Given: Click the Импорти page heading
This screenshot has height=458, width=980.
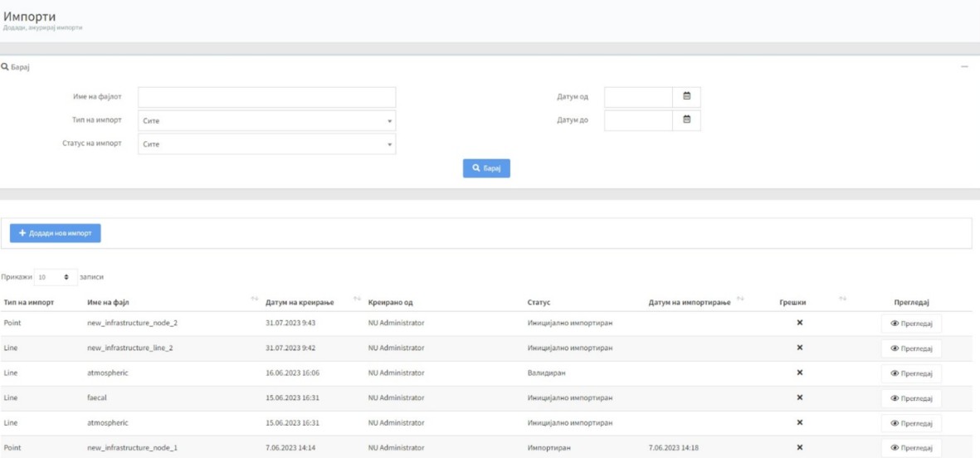Looking at the screenshot, I should (x=30, y=17).
